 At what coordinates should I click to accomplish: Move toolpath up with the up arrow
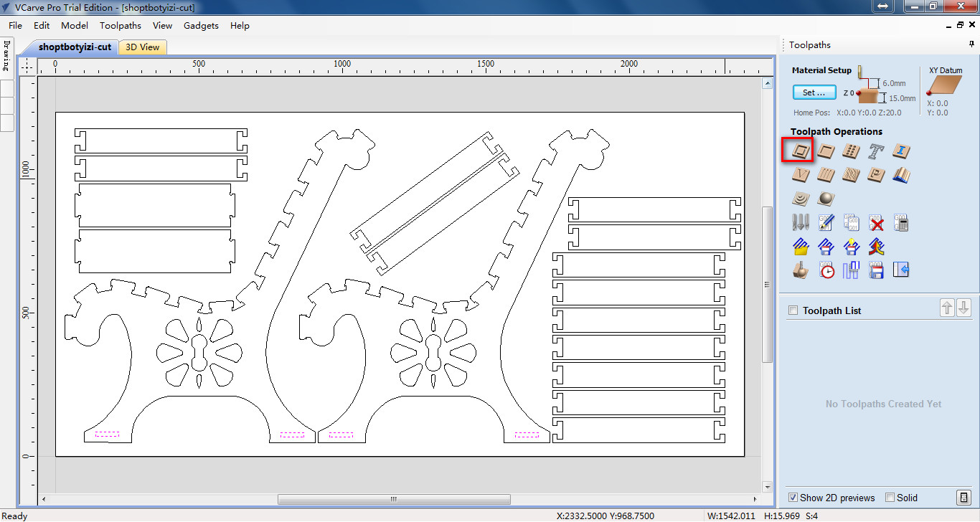947,308
